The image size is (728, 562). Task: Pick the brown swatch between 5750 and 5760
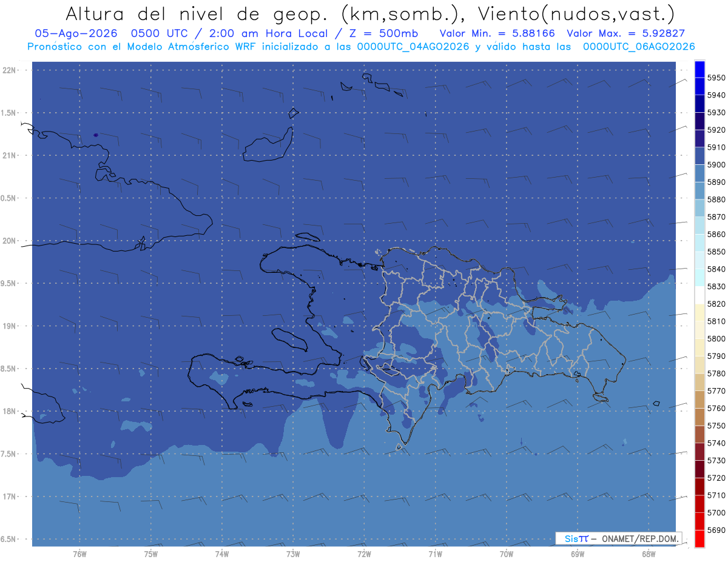(699, 417)
